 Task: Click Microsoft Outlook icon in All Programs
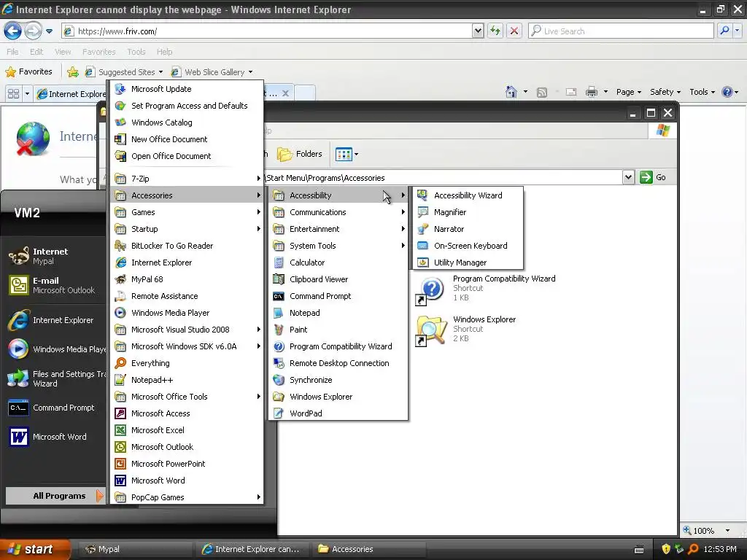(120, 447)
